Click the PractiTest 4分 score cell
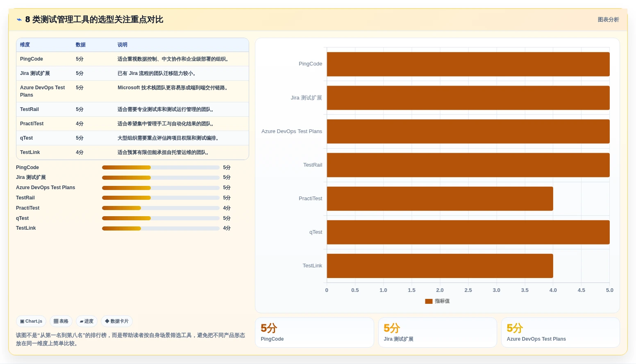 [79, 124]
